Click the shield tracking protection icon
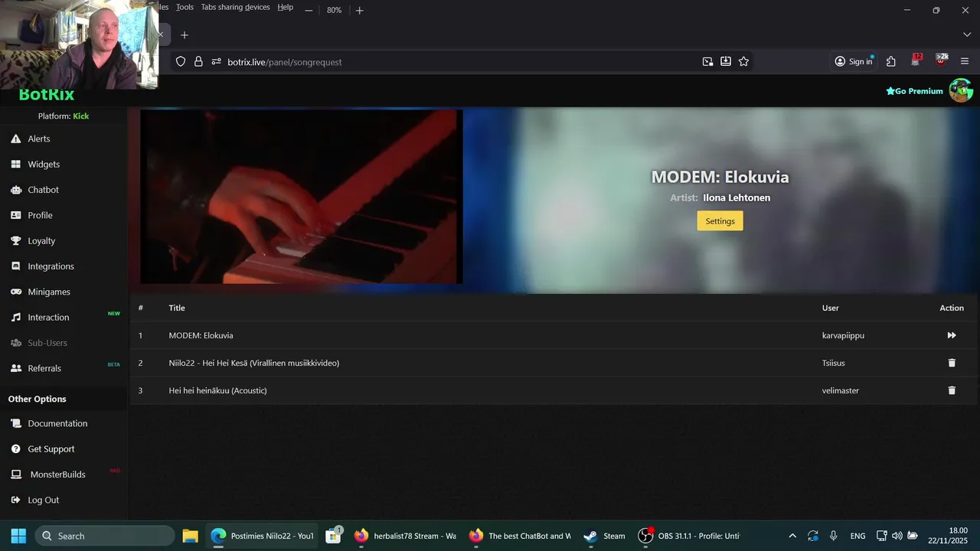980x551 pixels. pyautogui.click(x=181, y=61)
